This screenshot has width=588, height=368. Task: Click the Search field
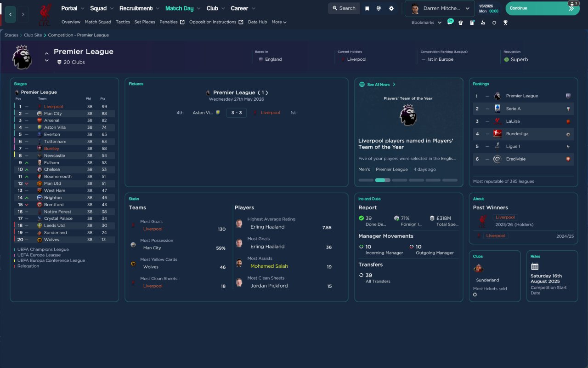pyautogui.click(x=344, y=8)
